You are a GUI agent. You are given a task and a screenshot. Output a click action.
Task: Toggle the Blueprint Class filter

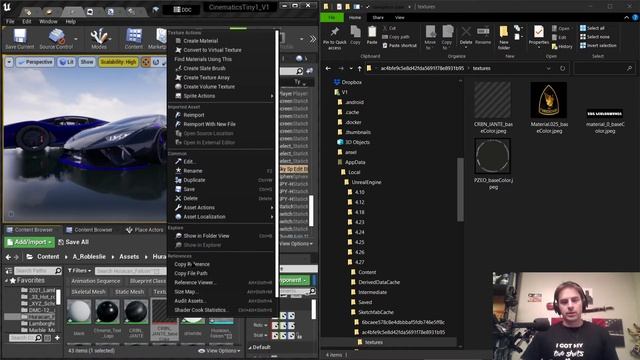pos(148,281)
